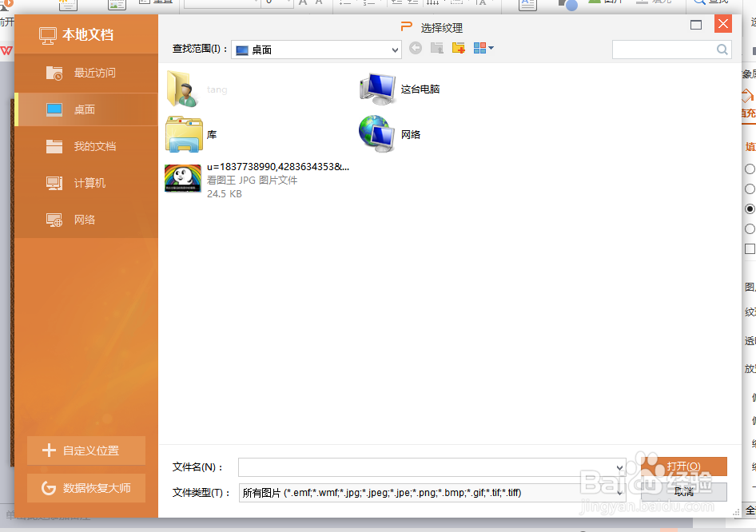Screen dimensions: 756x532
Task: Select the second radio button in right panel
Action: point(750,189)
